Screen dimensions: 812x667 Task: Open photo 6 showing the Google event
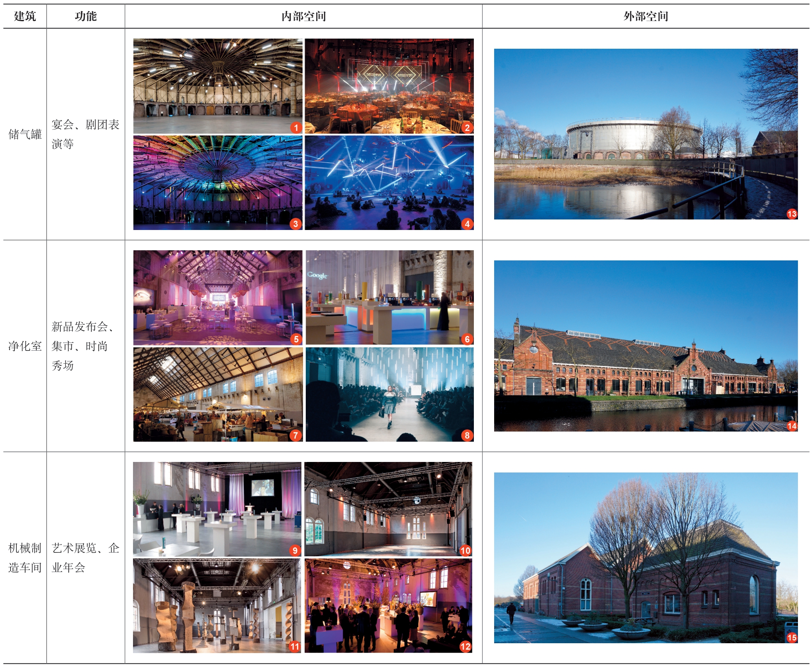click(x=390, y=297)
